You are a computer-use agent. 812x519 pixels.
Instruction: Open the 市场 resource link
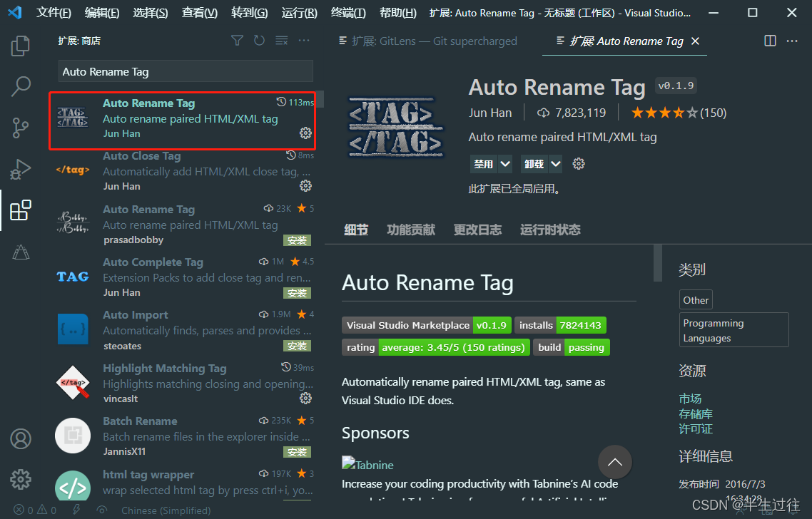tap(690, 399)
